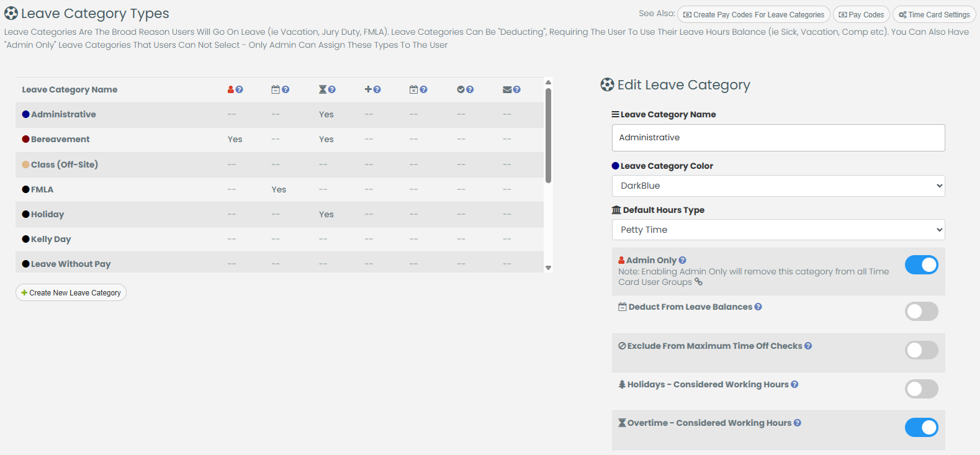Click help icon beside checkmark column header
980x455 pixels.
click(x=470, y=90)
